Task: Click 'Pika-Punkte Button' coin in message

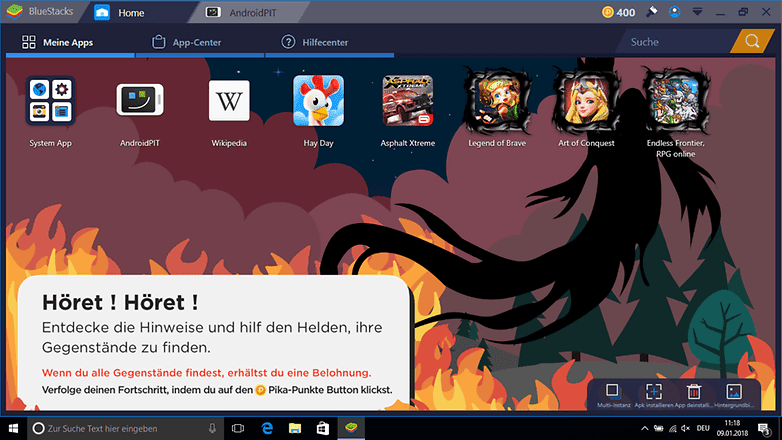Action: pos(260,390)
